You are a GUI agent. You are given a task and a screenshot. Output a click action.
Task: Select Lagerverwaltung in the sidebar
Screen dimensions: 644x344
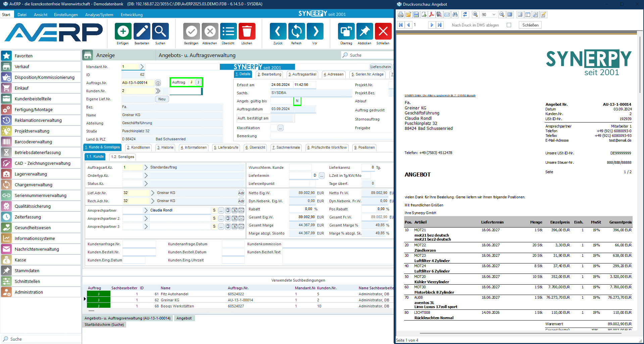coord(31,174)
